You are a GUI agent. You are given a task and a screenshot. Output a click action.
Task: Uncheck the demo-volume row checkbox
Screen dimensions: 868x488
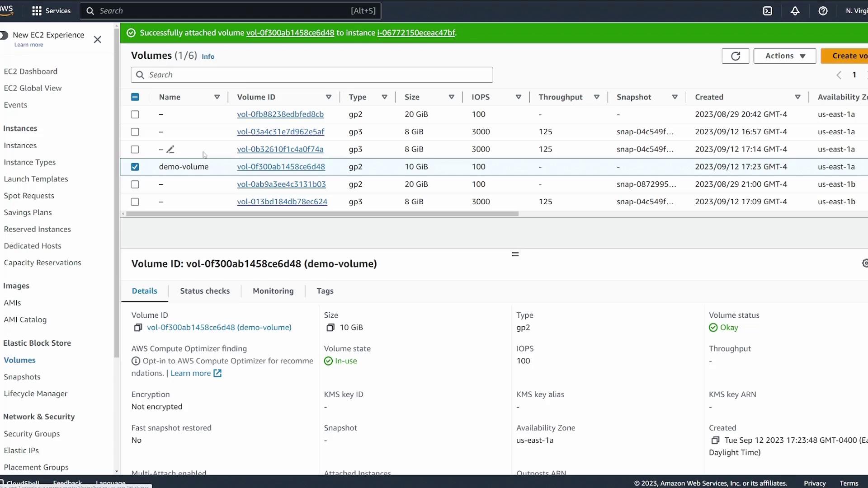click(135, 167)
